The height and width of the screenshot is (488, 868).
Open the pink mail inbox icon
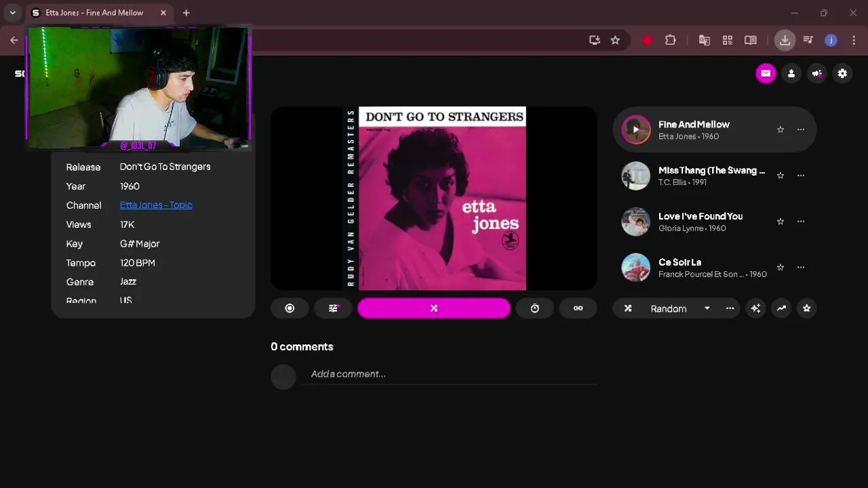tap(766, 73)
